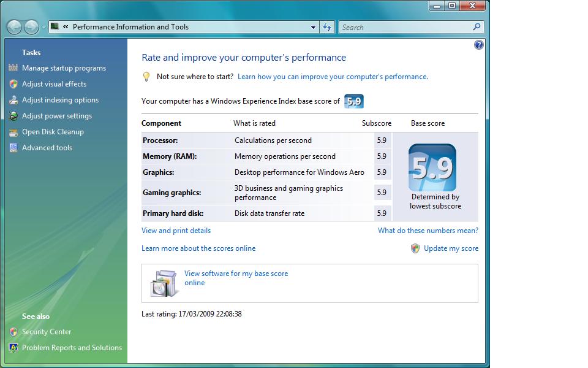Click the Advanced tools icon
Viewport: 588px width, 368px height.
(x=13, y=148)
